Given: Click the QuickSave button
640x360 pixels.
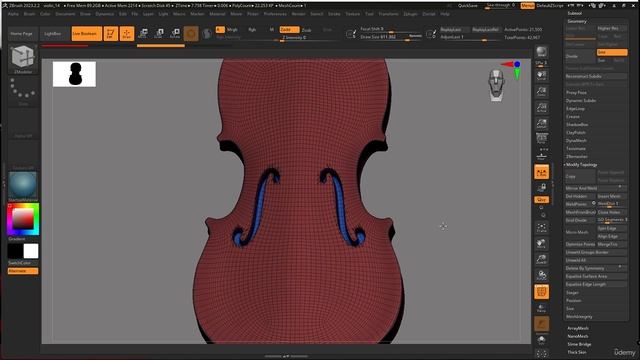Looking at the screenshot, I should (468, 6).
